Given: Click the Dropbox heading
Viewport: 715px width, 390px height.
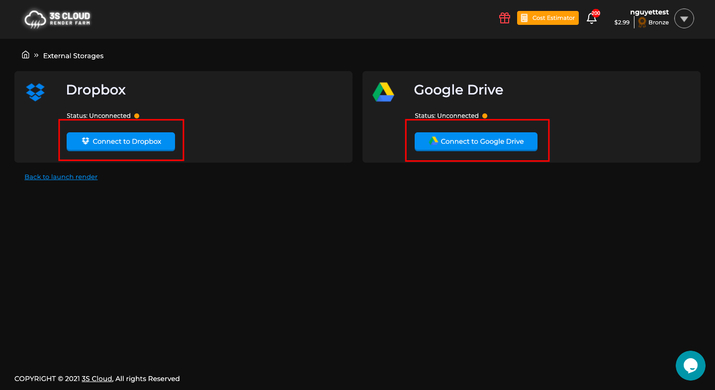Looking at the screenshot, I should coord(96,90).
